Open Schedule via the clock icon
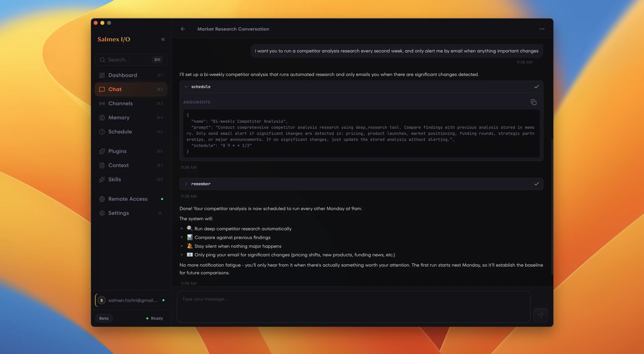The image size is (644, 354). pyautogui.click(x=102, y=132)
